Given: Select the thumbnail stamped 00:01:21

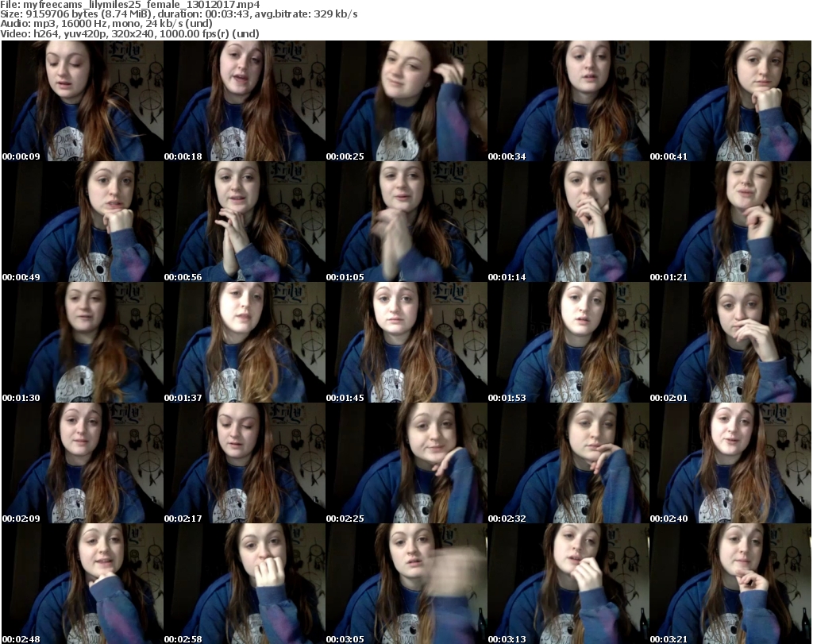Looking at the screenshot, I should (x=730, y=222).
